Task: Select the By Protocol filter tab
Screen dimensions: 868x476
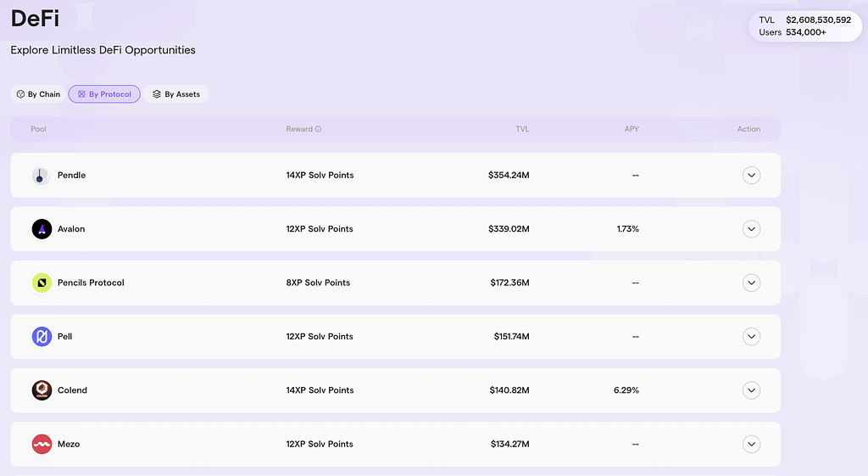Action: 104,94
